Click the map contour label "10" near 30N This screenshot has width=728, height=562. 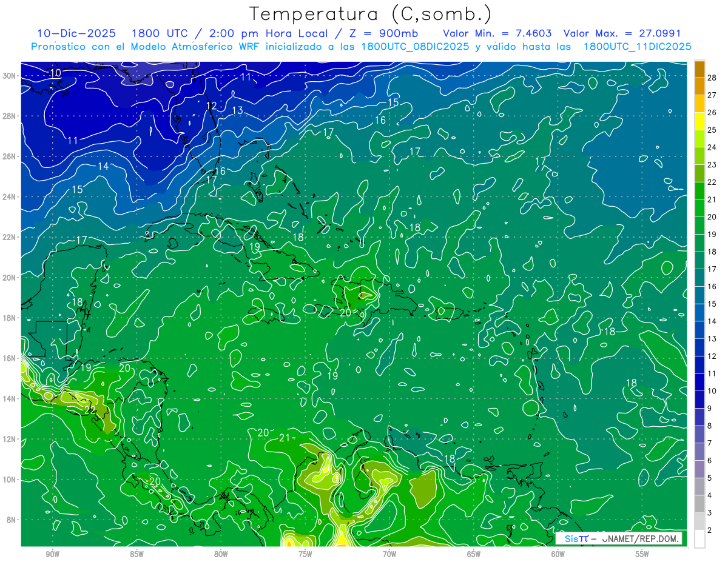click(56, 73)
